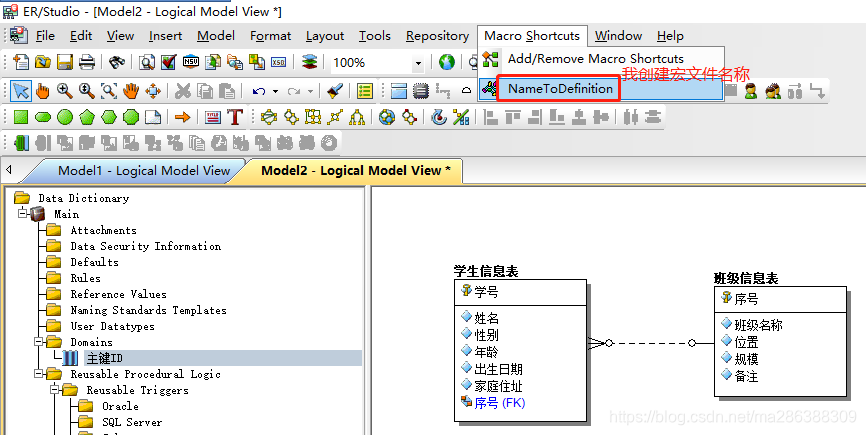Click the yellow list properties icon
This screenshot has height=435, width=866.
(x=365, y=90)
